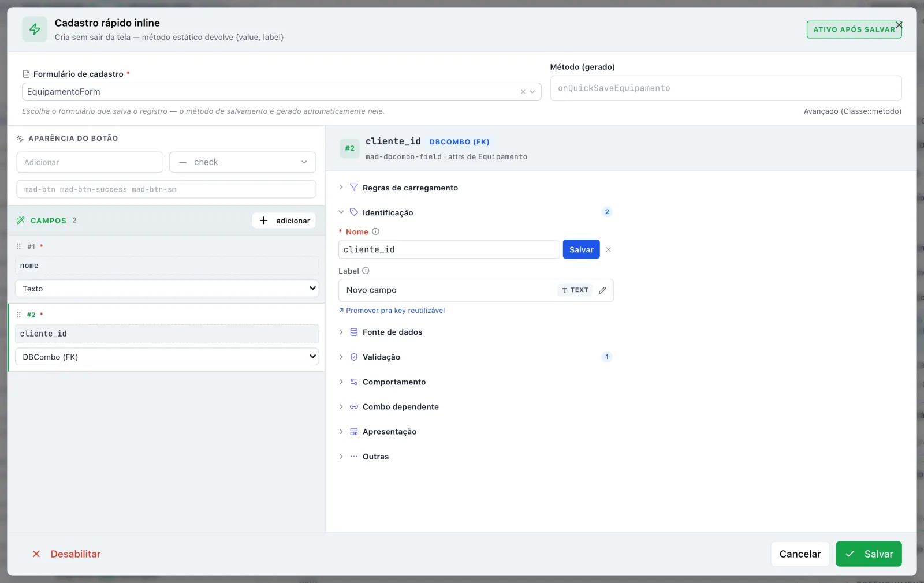Click the Comportamento settings icon
Image resolution: width=924 pixels, height=583 pixels.
point(354,382)
